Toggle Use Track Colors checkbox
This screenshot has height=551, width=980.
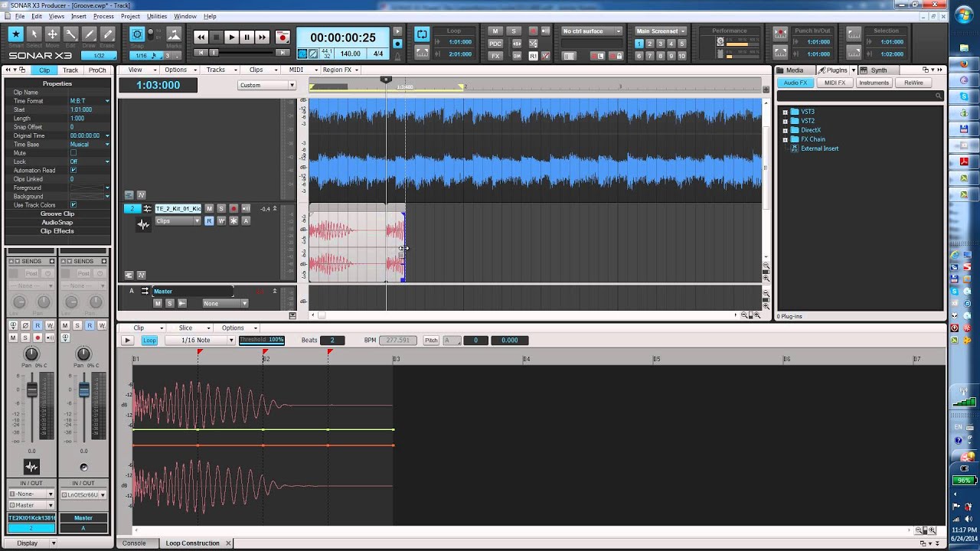[73, 205]
